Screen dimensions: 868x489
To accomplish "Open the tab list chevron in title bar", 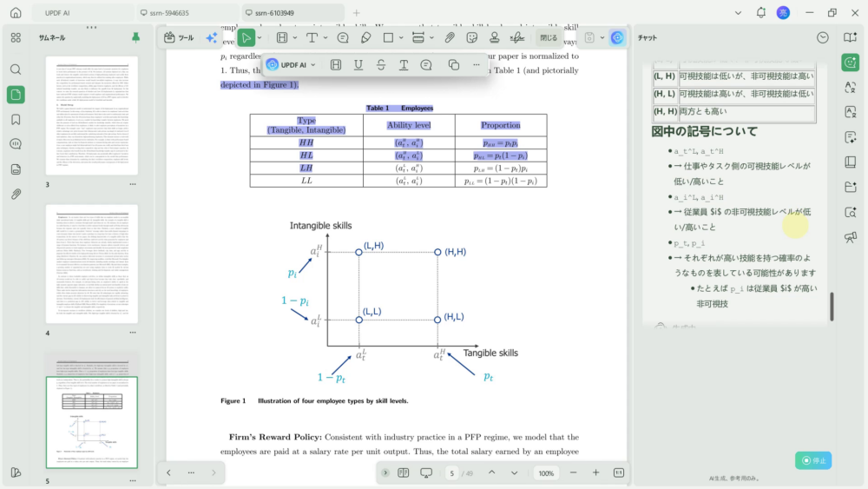I will (x=738, y=13).
